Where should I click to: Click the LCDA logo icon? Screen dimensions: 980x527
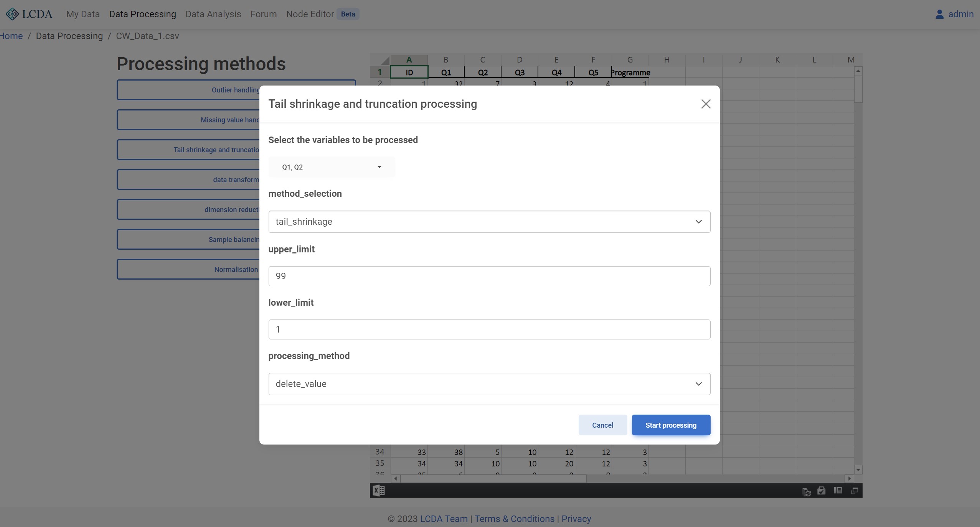(12, 14)
